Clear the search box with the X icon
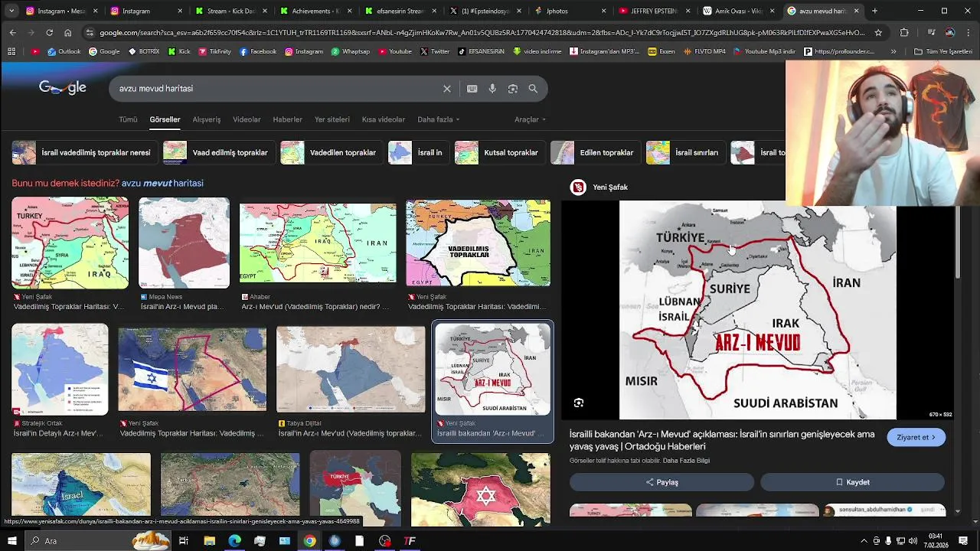Viewport: 980px width, 551px height. pyautogui.click(x=447, y=89)
